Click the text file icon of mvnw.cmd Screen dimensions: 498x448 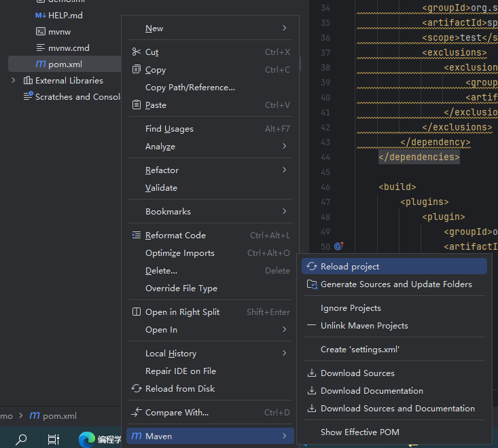pos(40,48)
